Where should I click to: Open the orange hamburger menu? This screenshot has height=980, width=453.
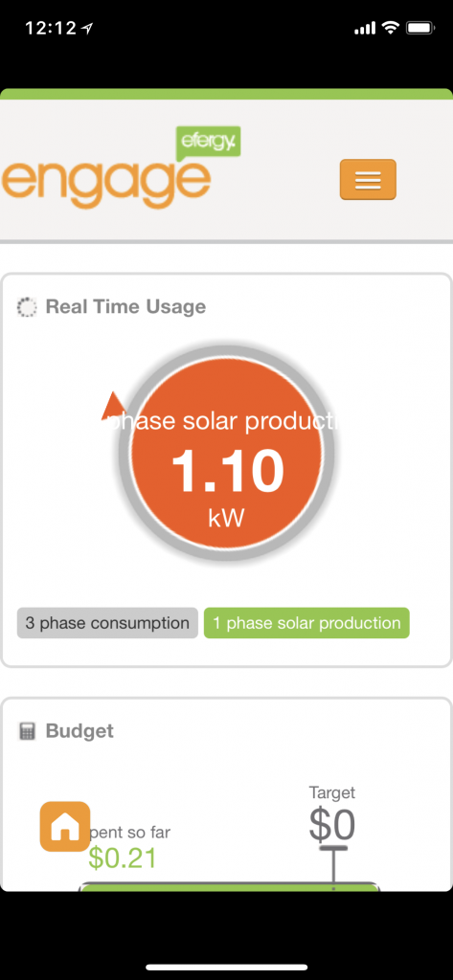pos(368,179)
